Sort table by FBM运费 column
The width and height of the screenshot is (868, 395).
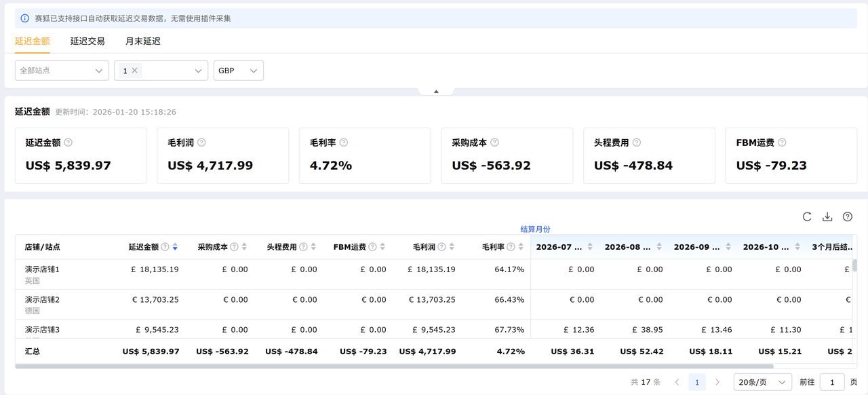point(383,247)
